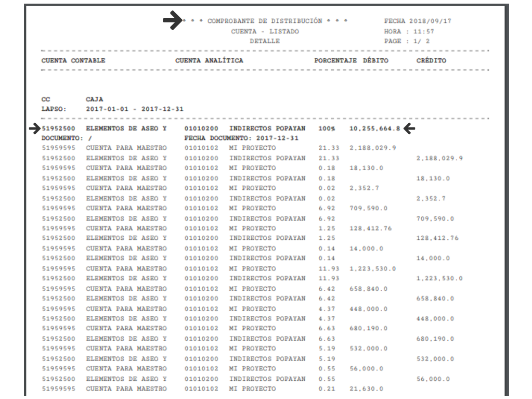Click the bold total amount 10,255,664.8

pos(374,128)
